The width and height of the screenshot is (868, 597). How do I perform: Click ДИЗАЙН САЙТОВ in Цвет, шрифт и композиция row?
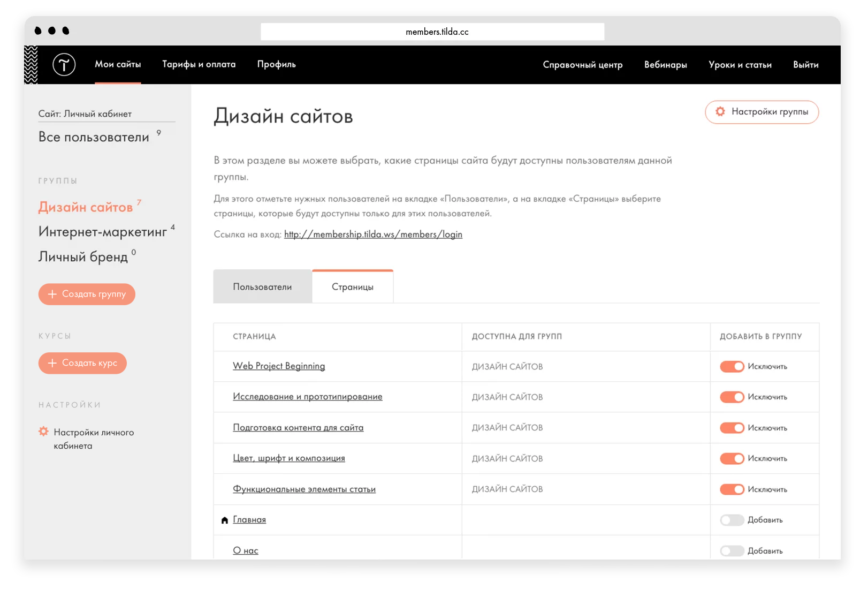[507, 459]
